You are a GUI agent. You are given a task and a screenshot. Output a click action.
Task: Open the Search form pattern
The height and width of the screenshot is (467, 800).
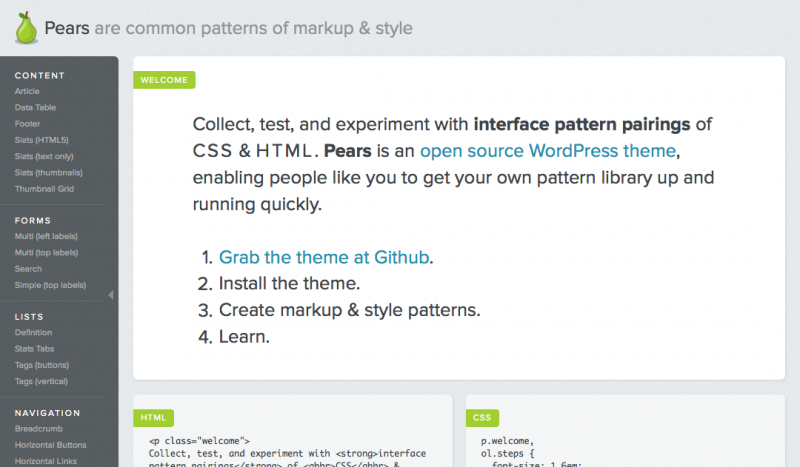pos(28,268)
